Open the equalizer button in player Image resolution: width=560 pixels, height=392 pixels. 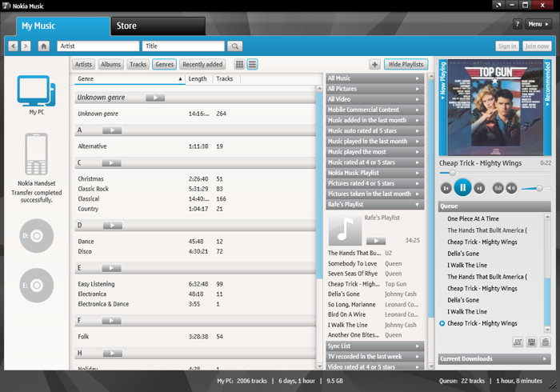[x=498, y=188]
